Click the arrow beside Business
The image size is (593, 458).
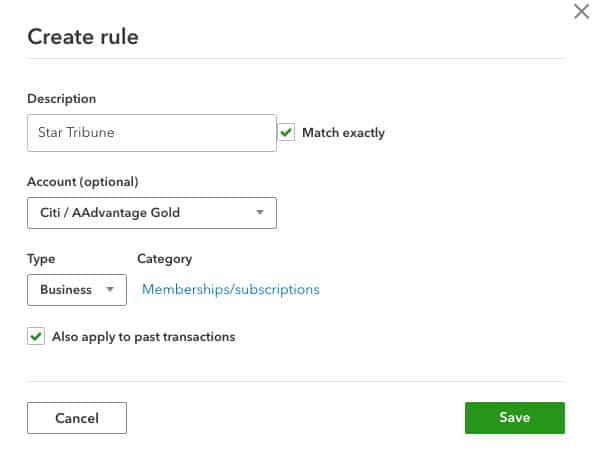[110, 289]
